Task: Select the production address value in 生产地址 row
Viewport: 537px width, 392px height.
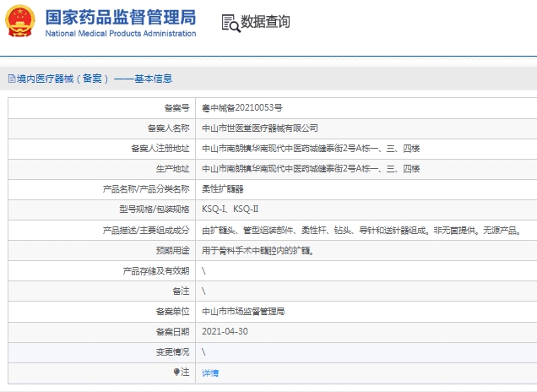Action: click(x=311, y=169)
